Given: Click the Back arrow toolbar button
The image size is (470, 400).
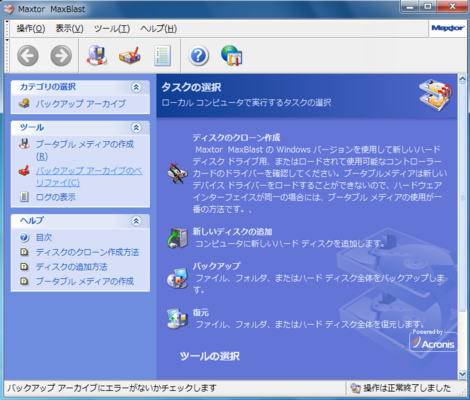Looking at the screenshot, I should [x=28, y=56].
